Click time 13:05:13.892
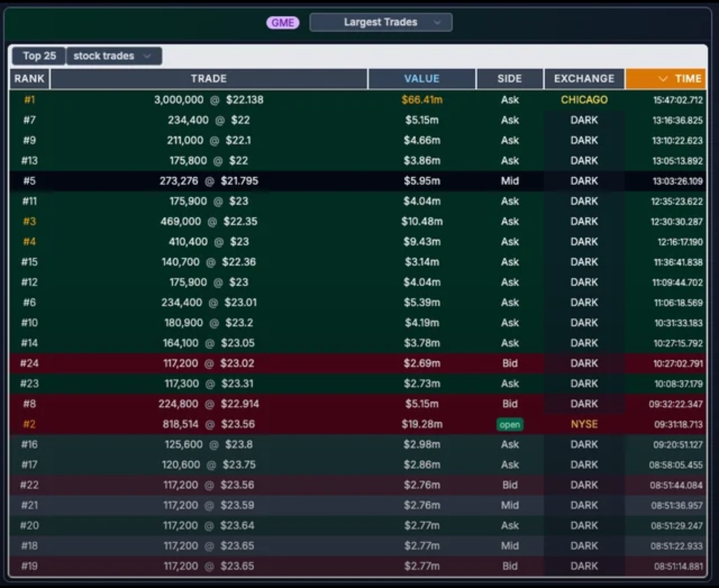 [678, 161]
